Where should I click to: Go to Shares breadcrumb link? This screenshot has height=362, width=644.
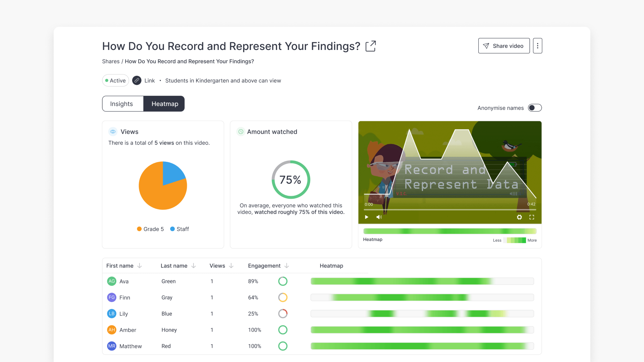(111, 61)
